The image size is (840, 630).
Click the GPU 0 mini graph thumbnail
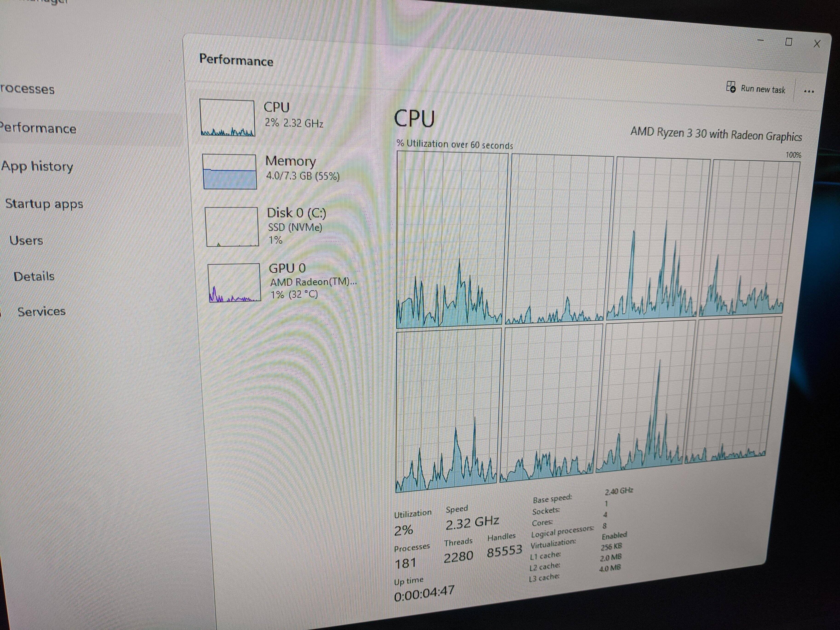(x=235, y=282)
